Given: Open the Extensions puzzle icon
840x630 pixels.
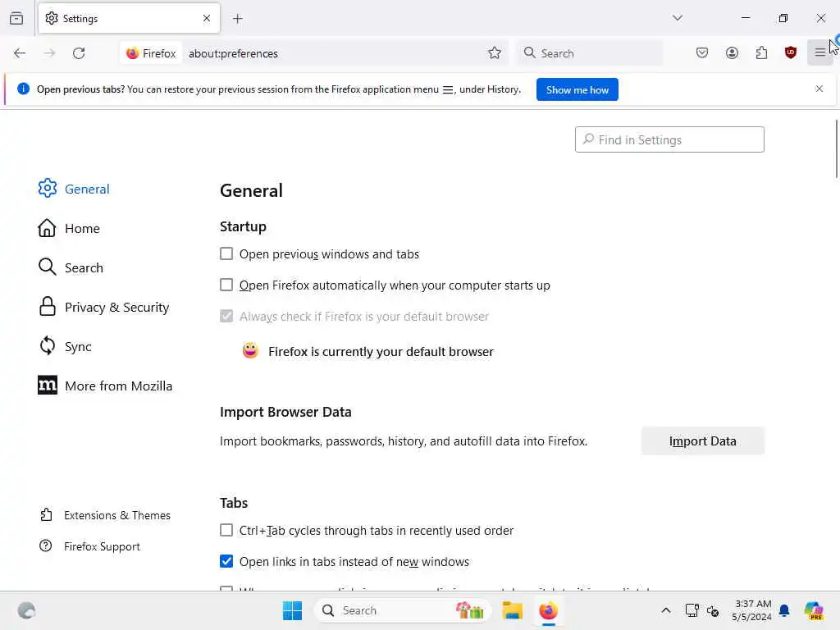Looking at the screenshot, I should point(761,53).
